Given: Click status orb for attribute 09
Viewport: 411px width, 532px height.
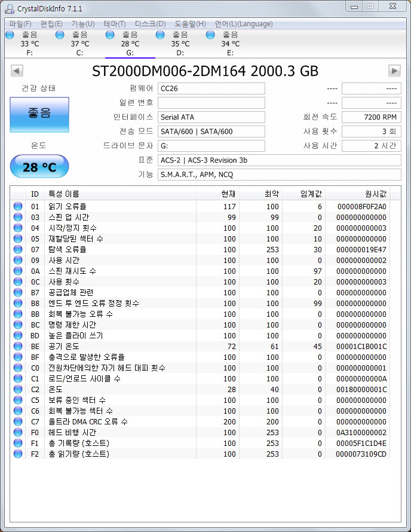Looking at the screenshot, I should tap(18, 260).
